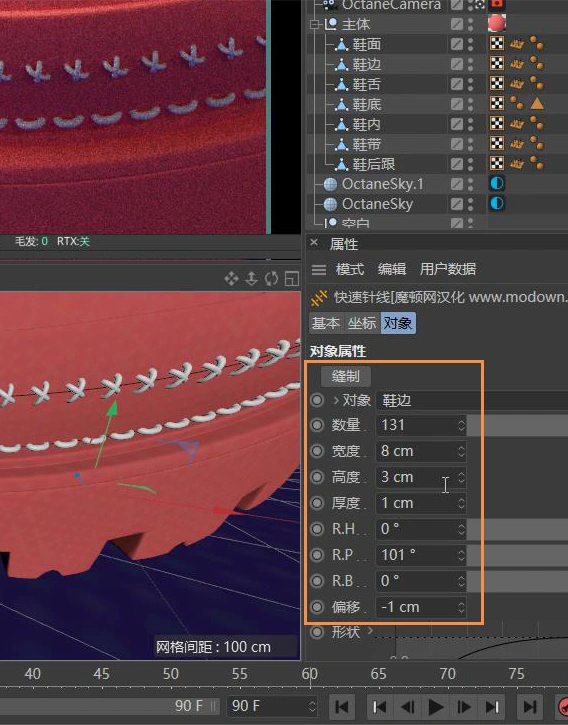Image resolution: width=568 pixels, height=725 pixels.
Task: Go to the end of animation
Action: click(530, 707)
